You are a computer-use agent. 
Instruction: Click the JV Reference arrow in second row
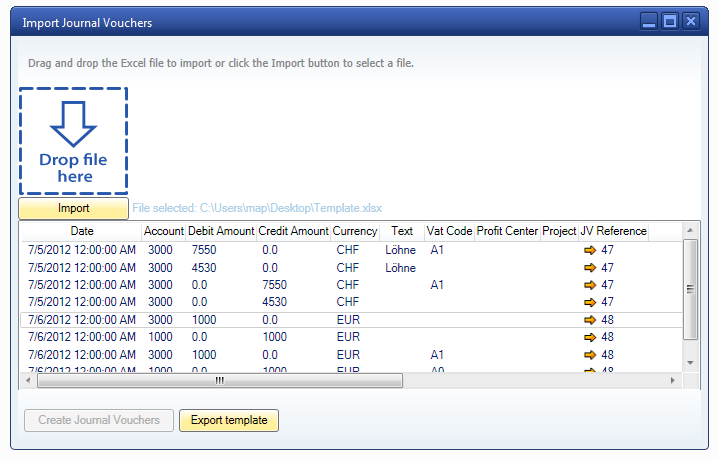pos(589,268)
